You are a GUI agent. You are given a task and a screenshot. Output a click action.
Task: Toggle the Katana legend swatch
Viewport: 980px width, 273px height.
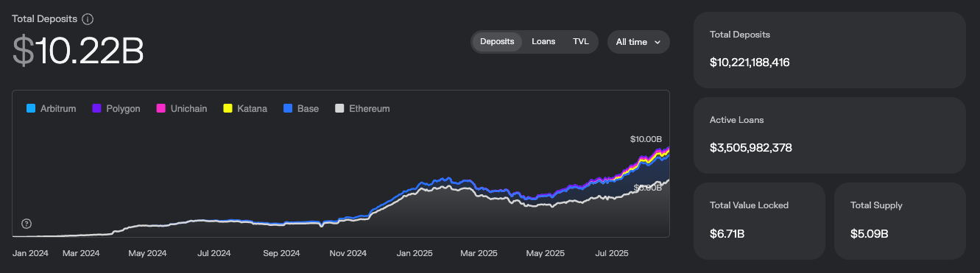[228, 109]
